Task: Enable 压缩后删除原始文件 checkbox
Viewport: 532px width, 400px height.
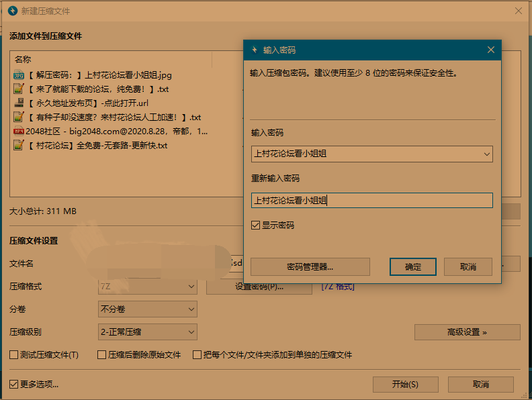Action: [x=102, y=354]
